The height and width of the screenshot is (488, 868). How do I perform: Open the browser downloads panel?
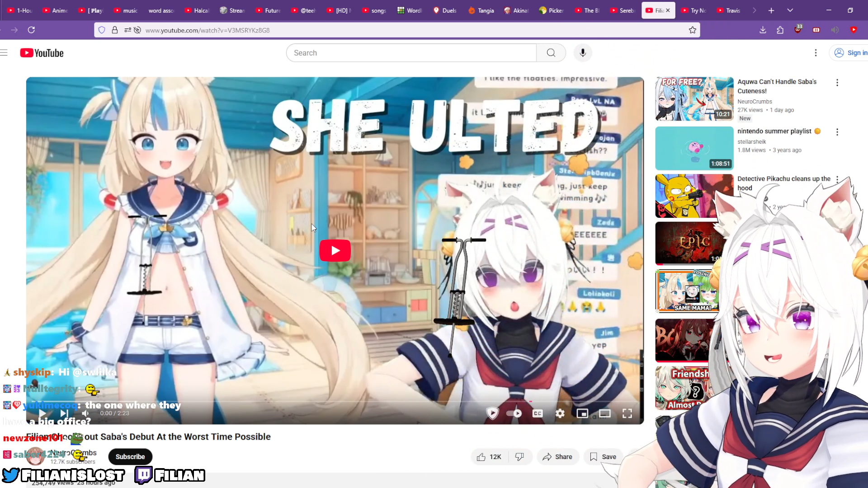coord(763,30)
